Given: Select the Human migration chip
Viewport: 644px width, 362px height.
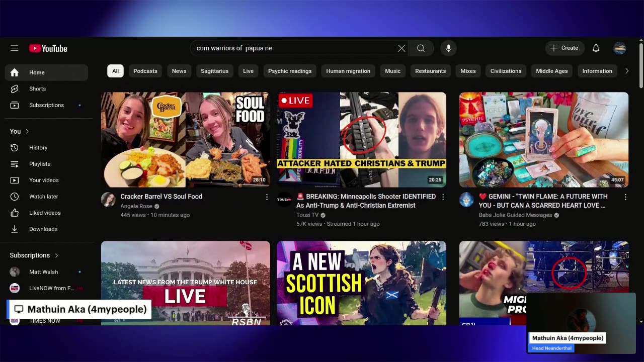Looking at the screenshot, I should tap(348, 71).
